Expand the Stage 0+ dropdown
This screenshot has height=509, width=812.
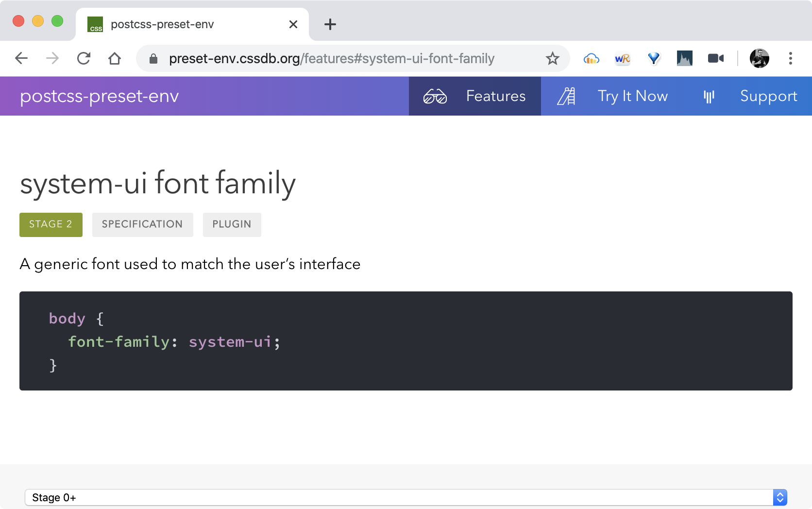point(406,498)
